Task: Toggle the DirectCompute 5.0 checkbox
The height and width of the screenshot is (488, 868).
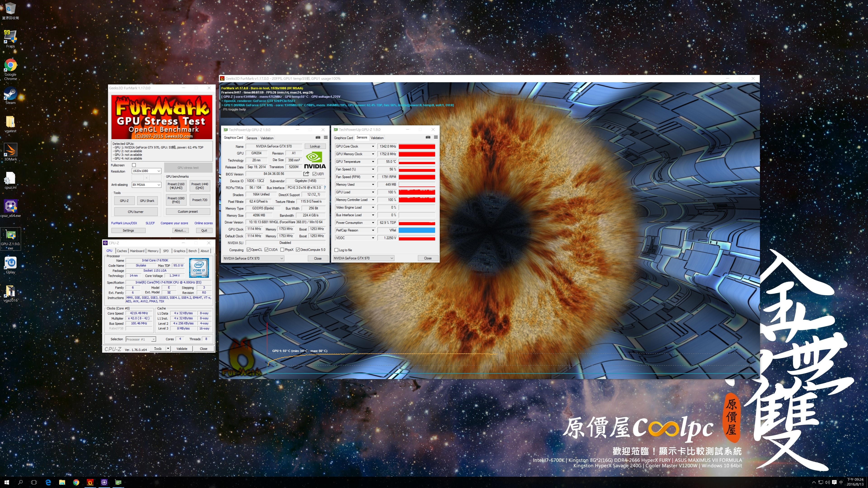Action: pos(298,250)
